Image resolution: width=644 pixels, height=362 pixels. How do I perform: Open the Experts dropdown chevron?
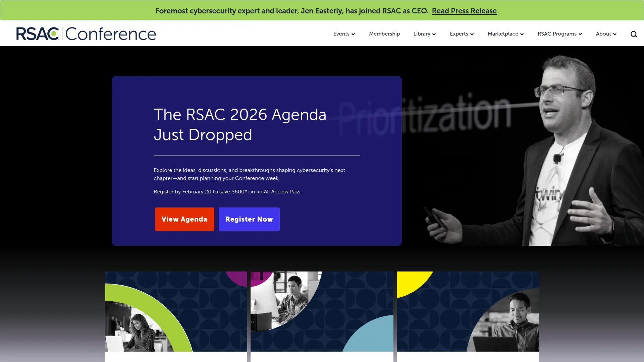[x=472, y=34]
